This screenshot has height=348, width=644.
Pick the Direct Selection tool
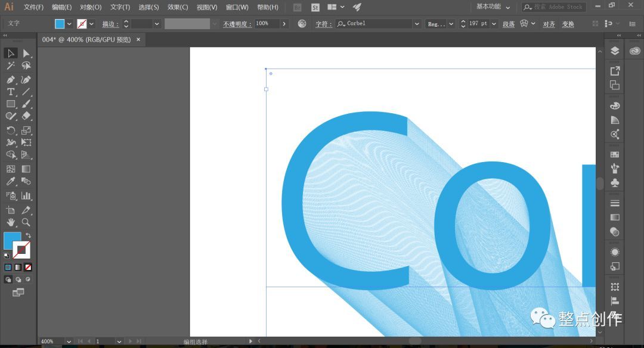click(x=26, y=54)
